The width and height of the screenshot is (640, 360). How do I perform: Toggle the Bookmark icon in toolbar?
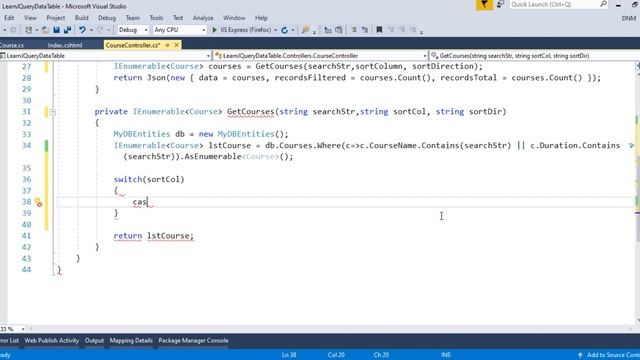coord(379,30)
